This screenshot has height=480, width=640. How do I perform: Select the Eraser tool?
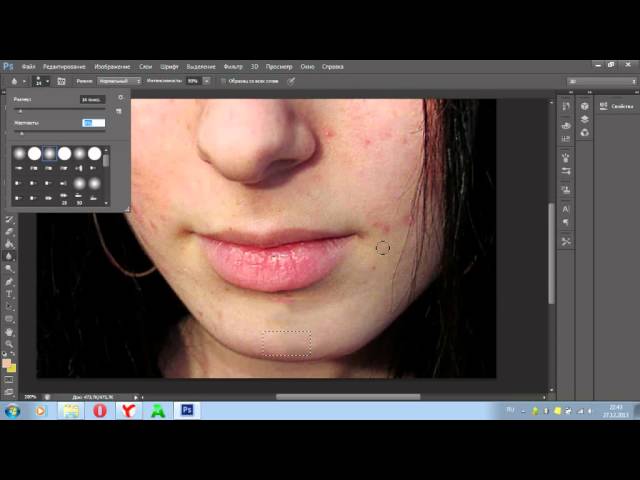coord(9,231)
